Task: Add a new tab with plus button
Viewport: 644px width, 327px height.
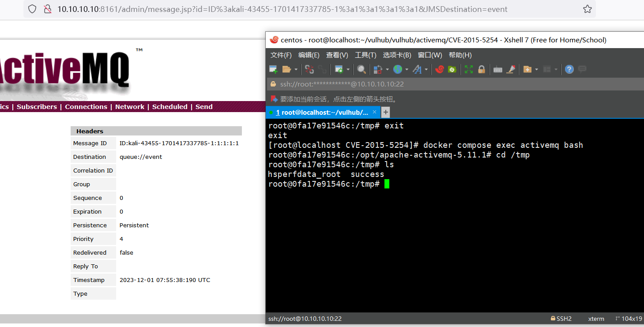Action: click(385, 113)
